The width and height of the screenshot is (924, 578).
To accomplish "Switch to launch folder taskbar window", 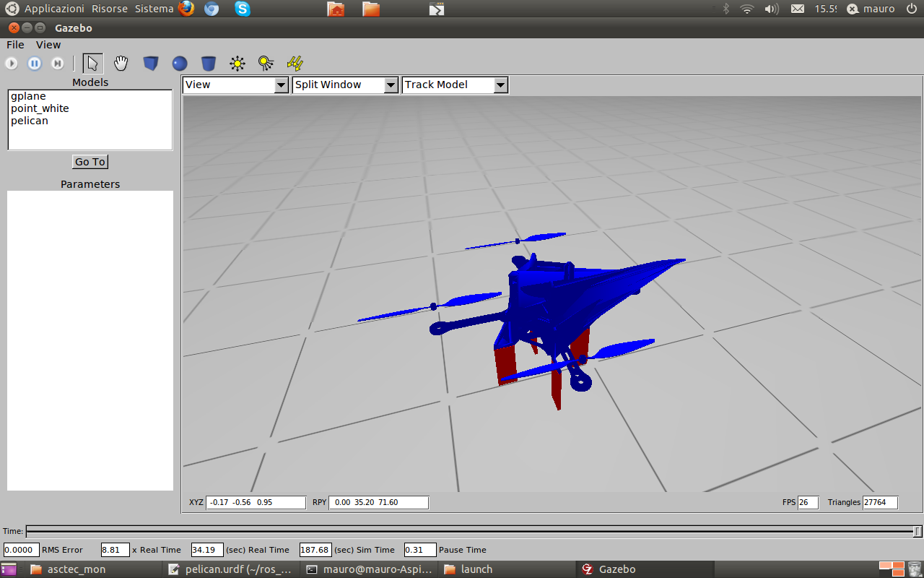I will [505, 569].
